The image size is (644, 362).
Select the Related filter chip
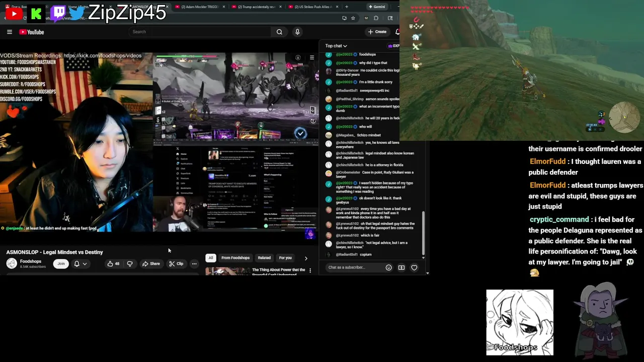tap(264, 258)
